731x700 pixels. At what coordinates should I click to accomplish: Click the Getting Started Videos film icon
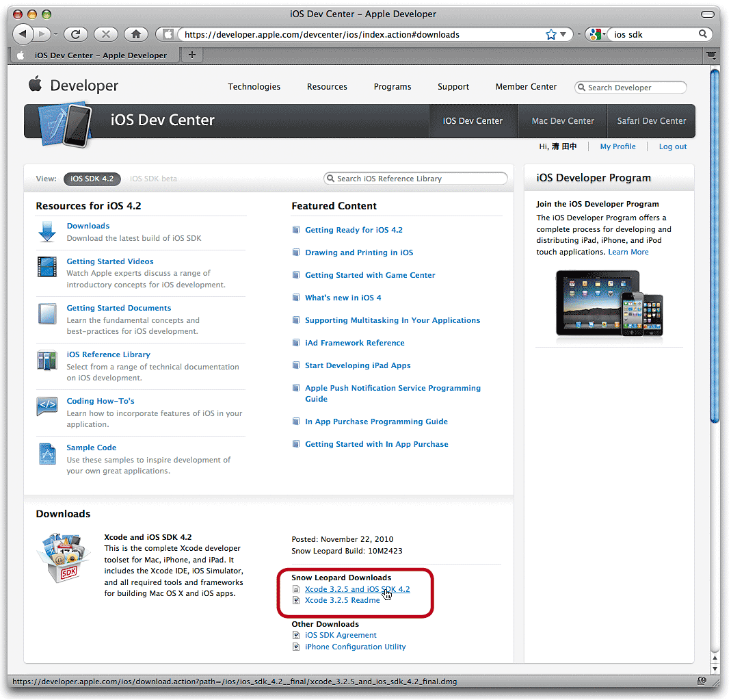coord(47,267)
